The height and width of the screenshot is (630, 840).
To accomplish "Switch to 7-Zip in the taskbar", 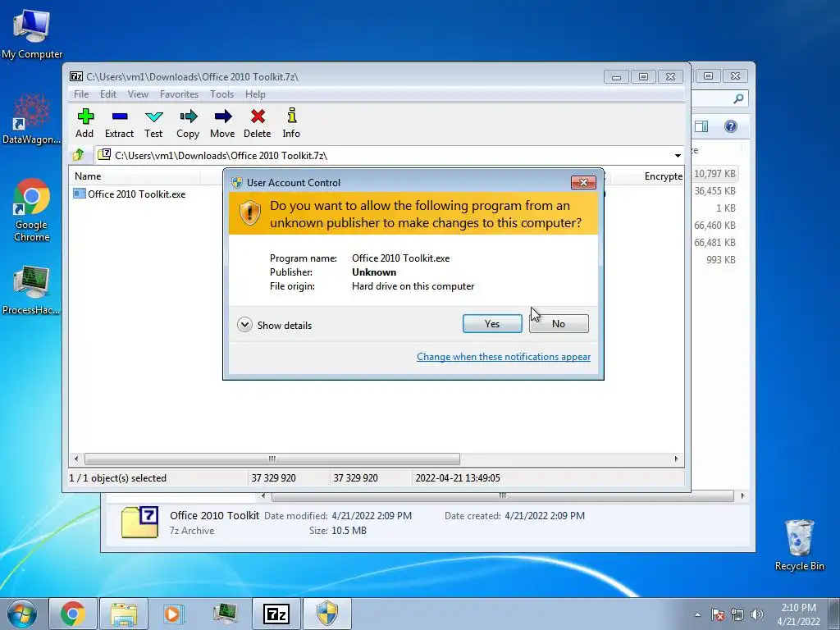I will point(276,614).
